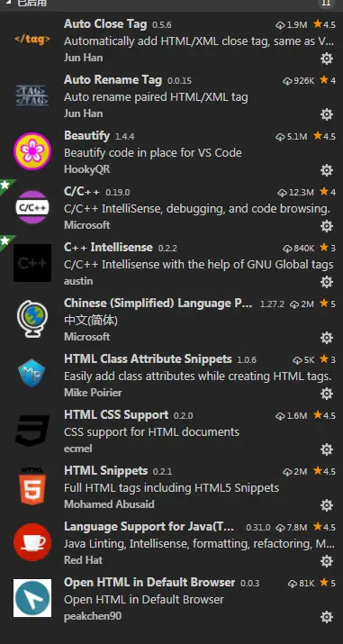Image resolution: width=343 pixels, height=644 pixels.
Task: Click the Beautify flower extension icon
Action: point(32,150)
